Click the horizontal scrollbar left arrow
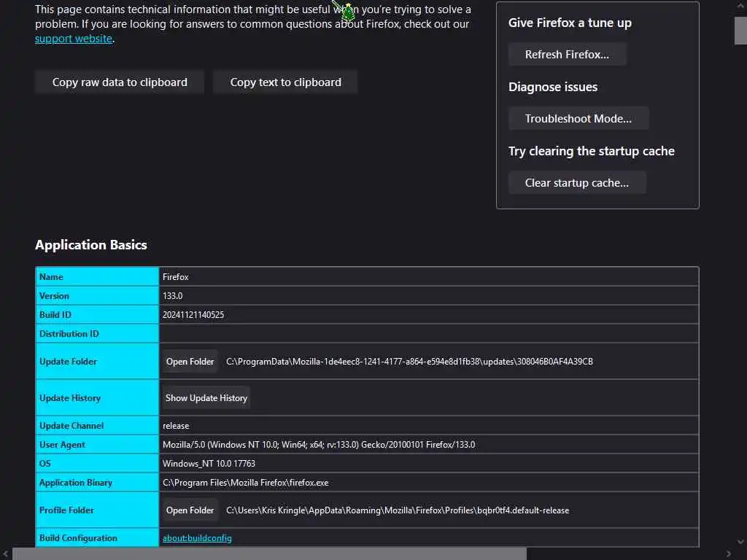 5,554
